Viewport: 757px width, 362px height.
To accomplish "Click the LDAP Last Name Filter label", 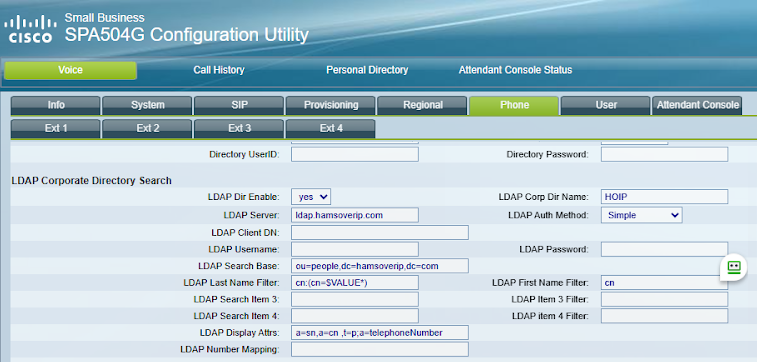I will [232, 283].
